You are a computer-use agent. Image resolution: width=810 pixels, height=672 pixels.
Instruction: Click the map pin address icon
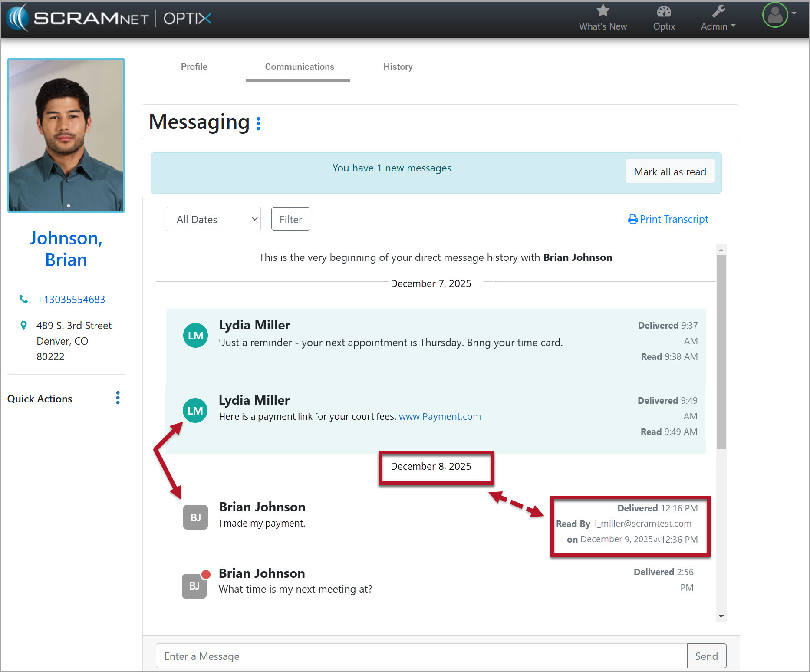point(24,325)
